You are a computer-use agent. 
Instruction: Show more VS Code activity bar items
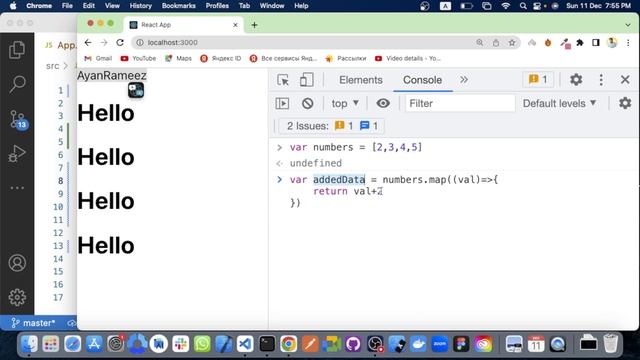(17, 188)
